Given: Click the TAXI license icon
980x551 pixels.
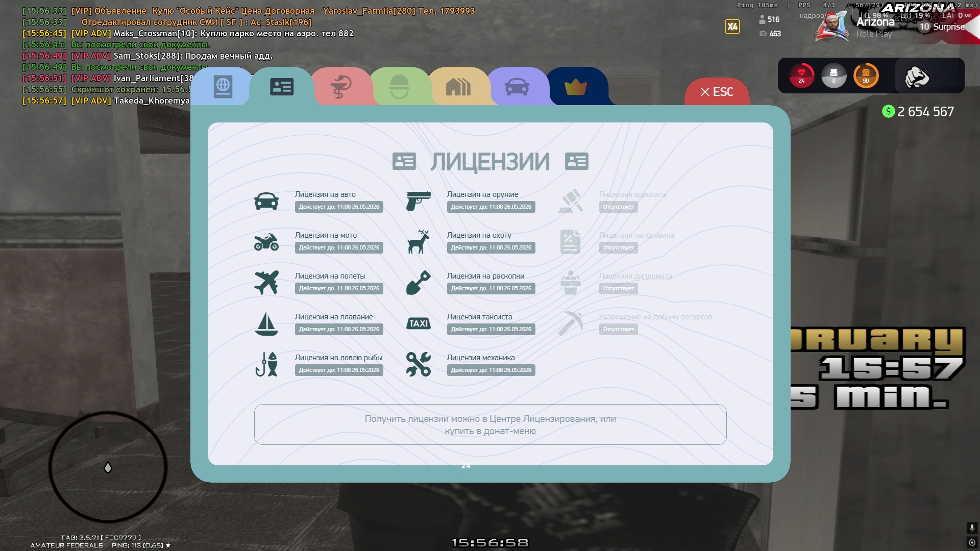Looking at the screenshot, I should pyautogui.click(x=419, y=323).
